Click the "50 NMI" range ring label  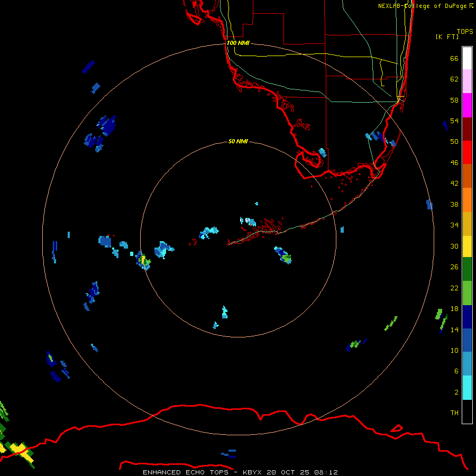pyautogui.click(x=238, y=141)
